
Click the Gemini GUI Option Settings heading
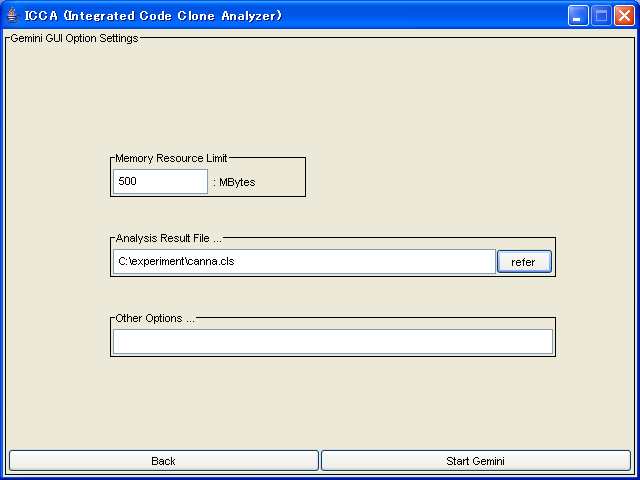[x=74, y=39]
